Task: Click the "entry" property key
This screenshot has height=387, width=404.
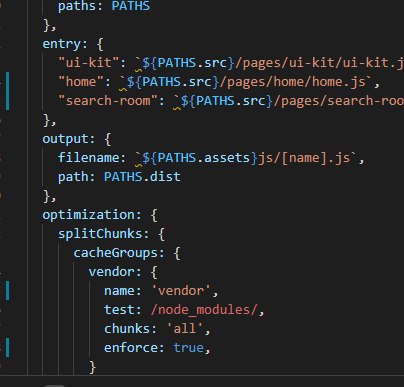Action: click(x=61, y=44)
